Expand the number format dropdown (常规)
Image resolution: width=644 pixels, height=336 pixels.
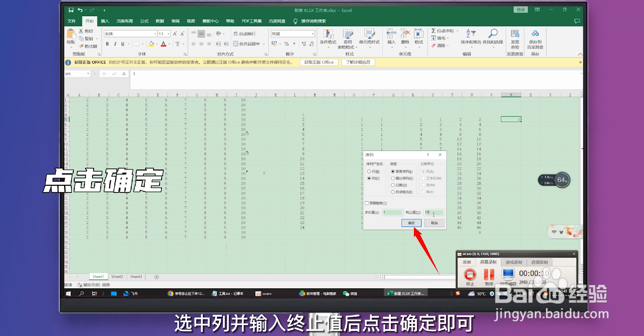[x=313, y=33]
